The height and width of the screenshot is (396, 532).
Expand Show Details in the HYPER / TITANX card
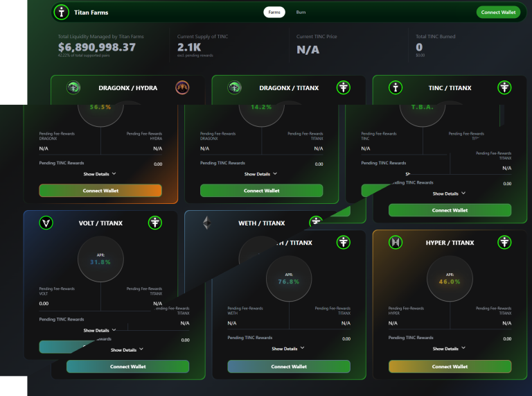(x=449, y=348)
